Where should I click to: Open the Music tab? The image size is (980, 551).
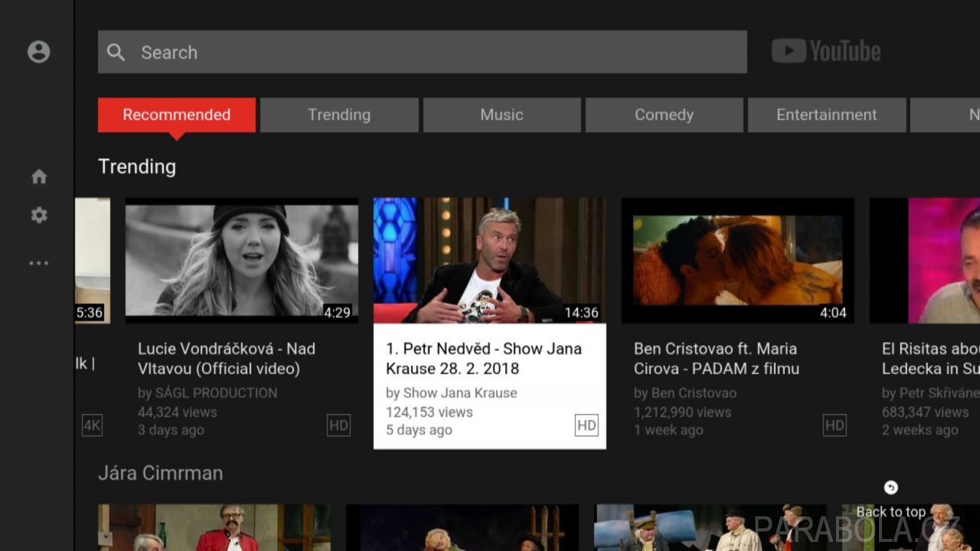pos(501,115)
